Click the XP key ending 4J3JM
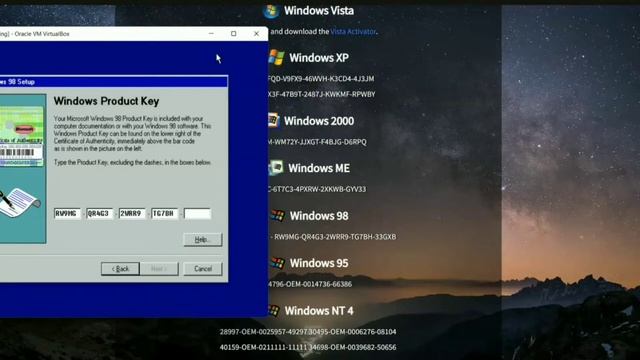The image size is (640, 360). click(321, 78)
